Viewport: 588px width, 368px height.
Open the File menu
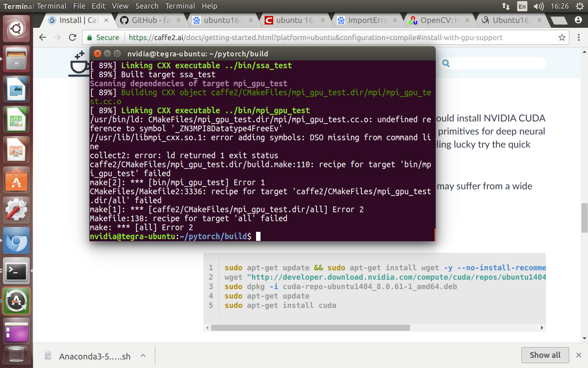[x=79, y=6]
